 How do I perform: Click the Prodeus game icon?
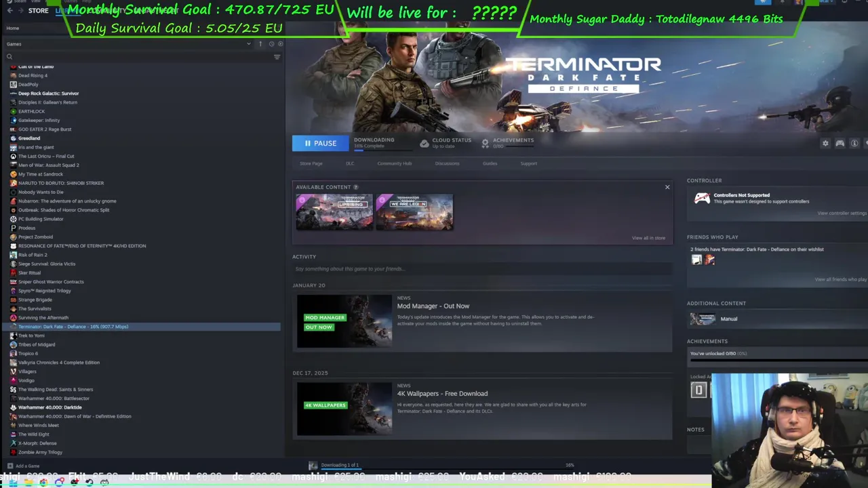13,228
